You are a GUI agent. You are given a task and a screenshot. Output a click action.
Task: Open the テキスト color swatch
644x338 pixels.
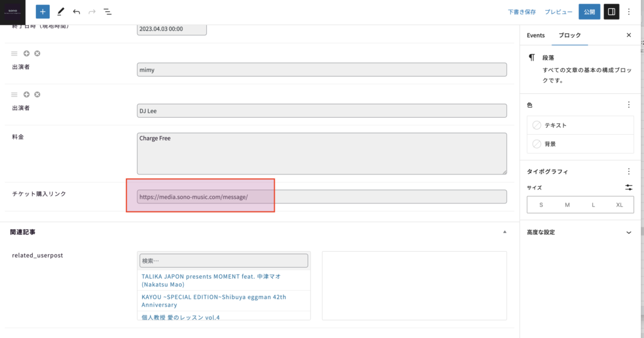555,125
